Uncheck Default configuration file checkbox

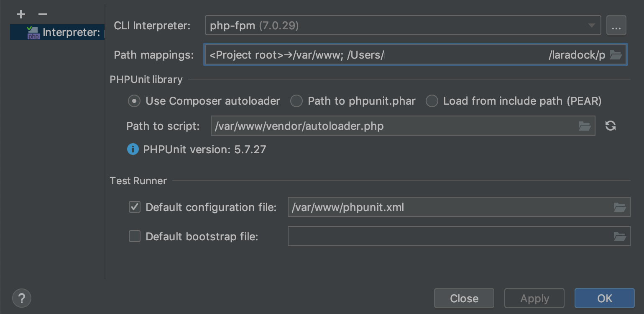[135, 207]
